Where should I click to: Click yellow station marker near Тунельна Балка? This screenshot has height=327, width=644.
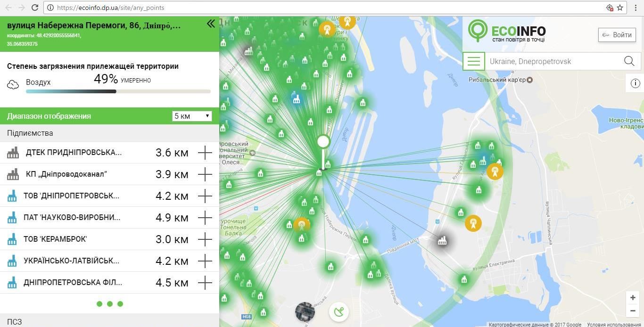[302, 225]
